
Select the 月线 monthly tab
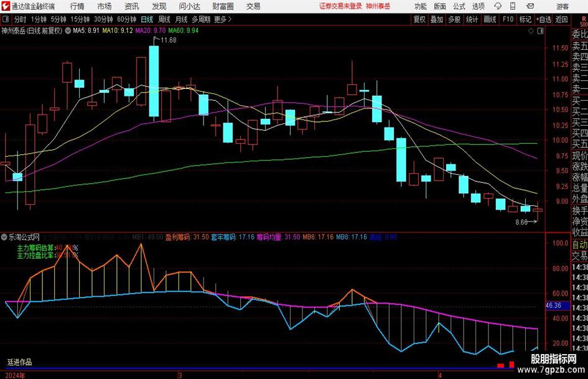[x=182, y=19]
